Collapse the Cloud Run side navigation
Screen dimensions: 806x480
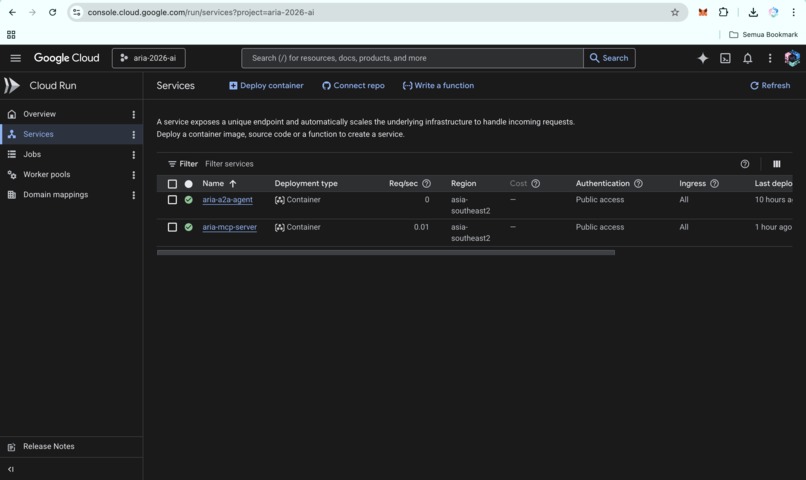(11, 469)
